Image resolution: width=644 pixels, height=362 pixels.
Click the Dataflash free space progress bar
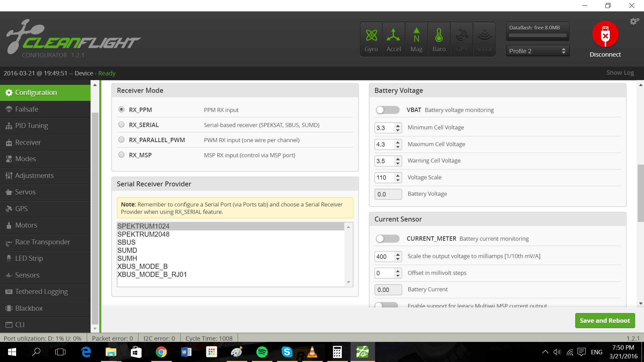537,35
